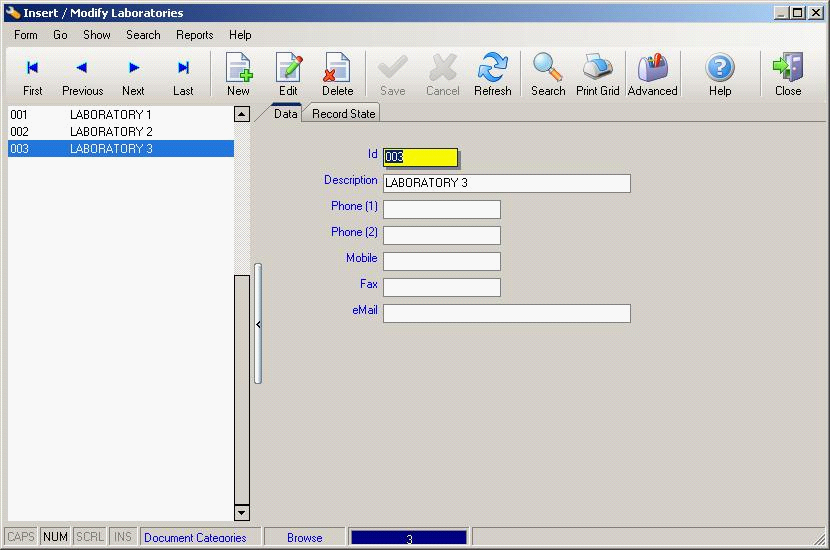Select LABORATORY 3 row in the list
The width and height of the screenshot is (830, 550).
point(121,149)
